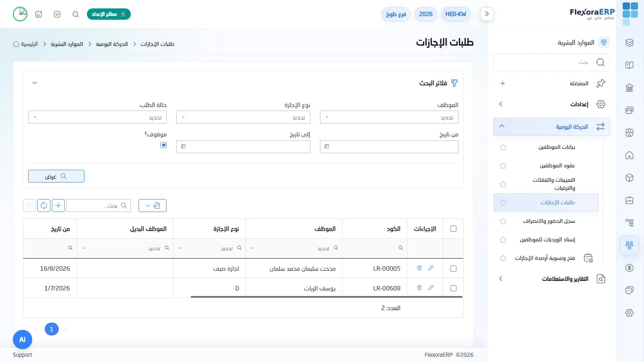This screenshot has height=362, width=644.
Task: Edit leave request LR-00005 with pencil icon
Action: tap(431, 268)
